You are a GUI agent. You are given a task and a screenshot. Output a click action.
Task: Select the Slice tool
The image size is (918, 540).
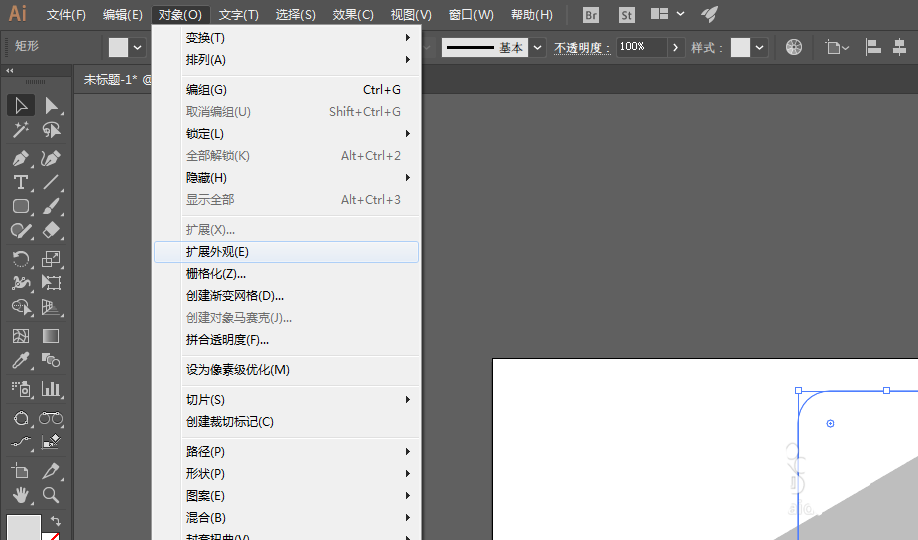pyautogui.click(x=51, y=471)
